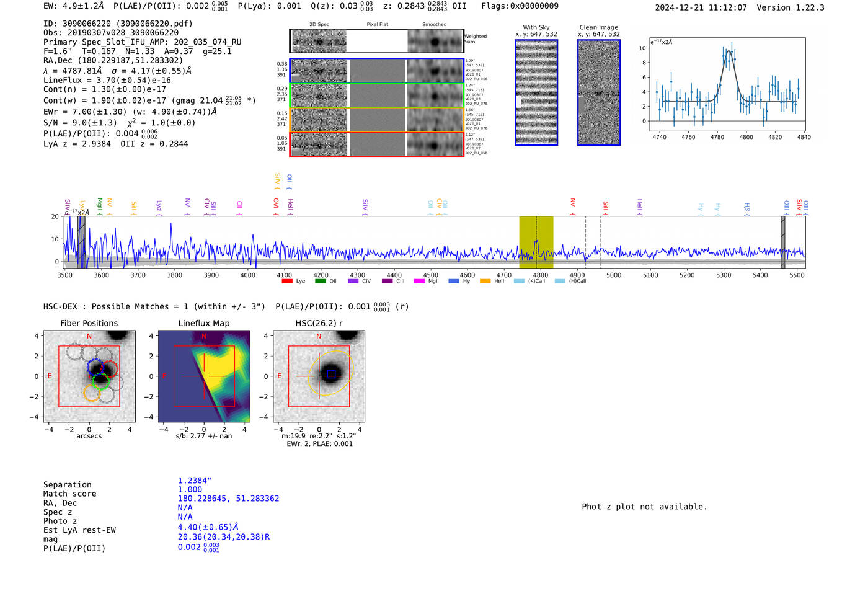Screen dimensions: 868x591
Task: Click the Weighted Sum 2D spectrum strip
Action: (x=376, y=41)
